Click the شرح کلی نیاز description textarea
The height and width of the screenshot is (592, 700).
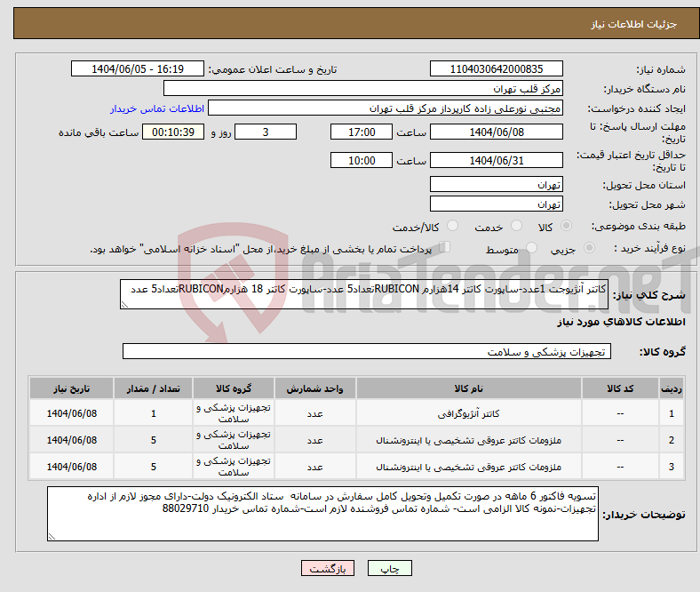click(364, 294)
